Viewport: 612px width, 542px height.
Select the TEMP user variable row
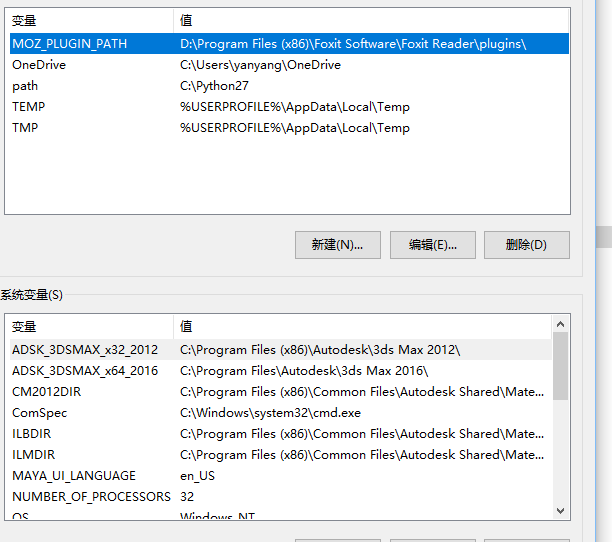click(28, 107)
